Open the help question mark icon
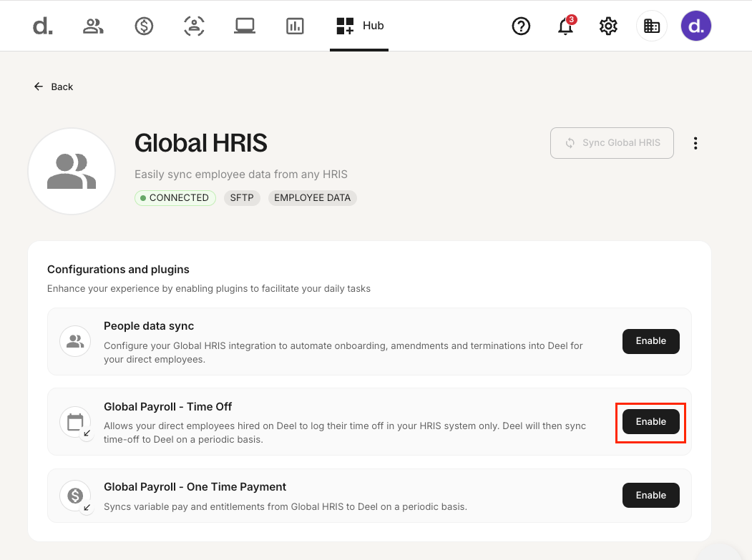This screenshot has width=752, height=560. [x=521, y=26]
